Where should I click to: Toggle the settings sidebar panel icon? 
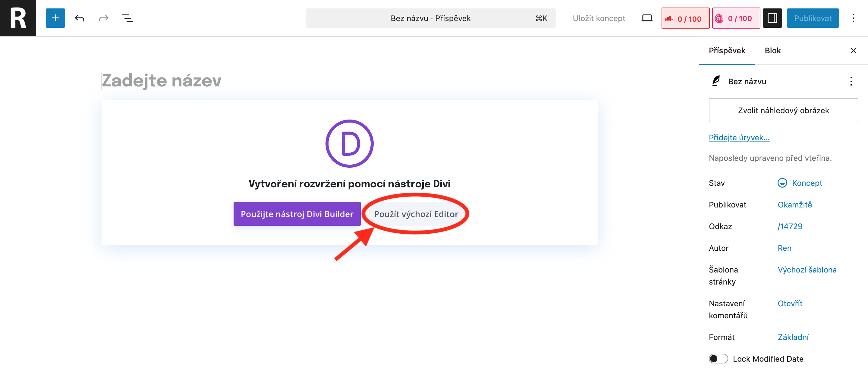click(772, 18)
